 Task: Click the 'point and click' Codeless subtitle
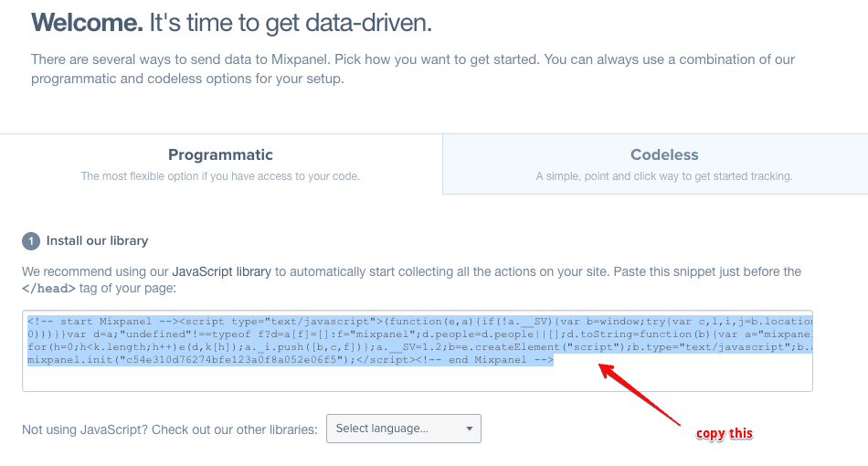pyautogui.click(x=663, y=176)
